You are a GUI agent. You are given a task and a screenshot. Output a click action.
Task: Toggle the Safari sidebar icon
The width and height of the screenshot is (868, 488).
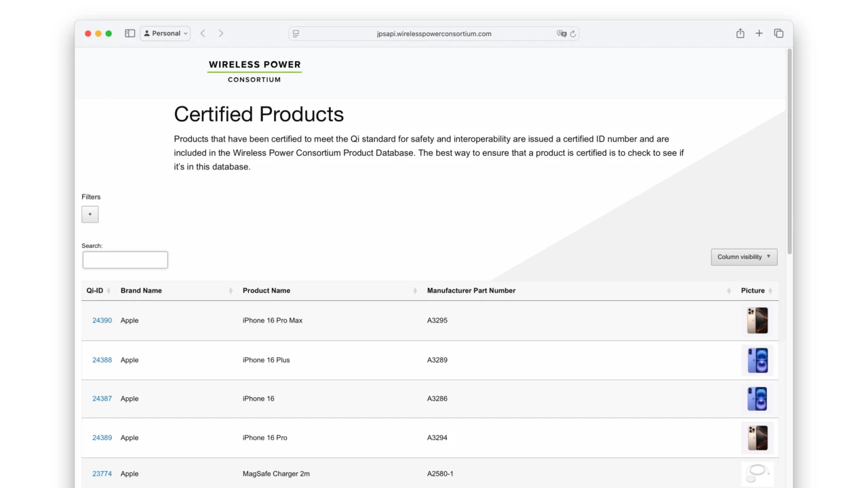pyautogui.click(x=130, y=33)
